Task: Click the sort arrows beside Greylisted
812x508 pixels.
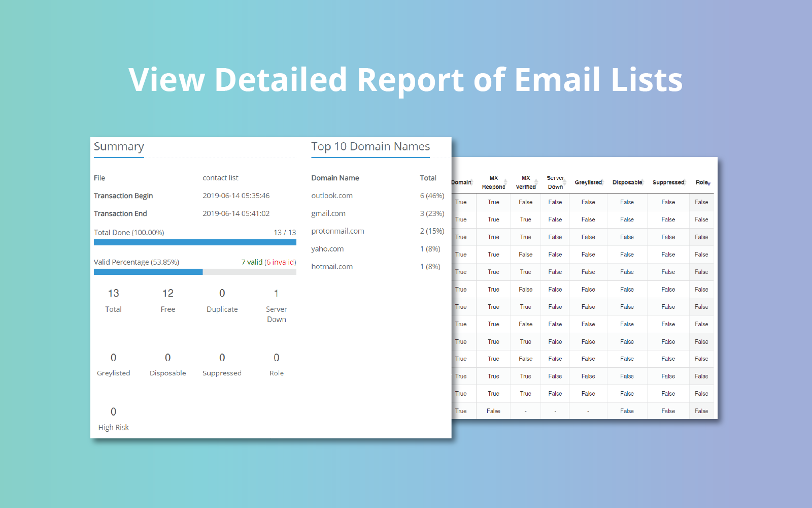Action: point(603,183)
